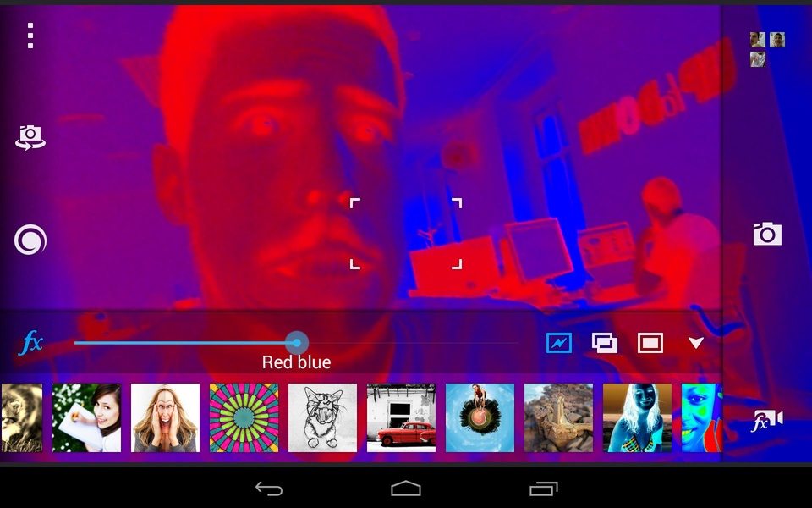Choose the cat pencil sketch effect thumbnail
The width and height of the screenshot is (812, 508).
[322, 417]
